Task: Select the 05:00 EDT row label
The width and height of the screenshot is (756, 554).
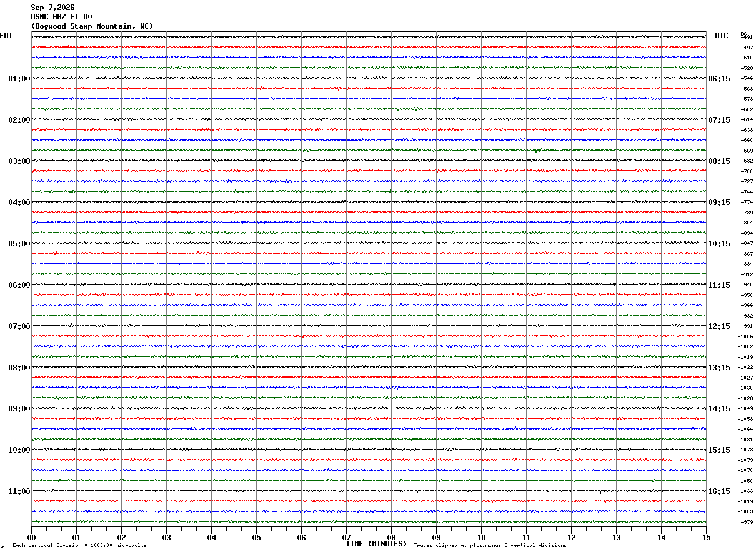Action: (x=19, y=244)
